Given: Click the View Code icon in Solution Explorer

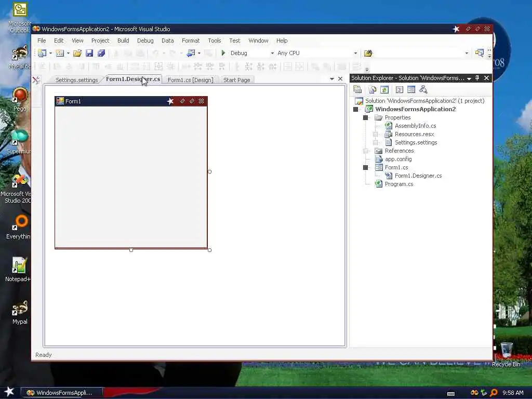Looking at the screenshot, I should point(400,89).
